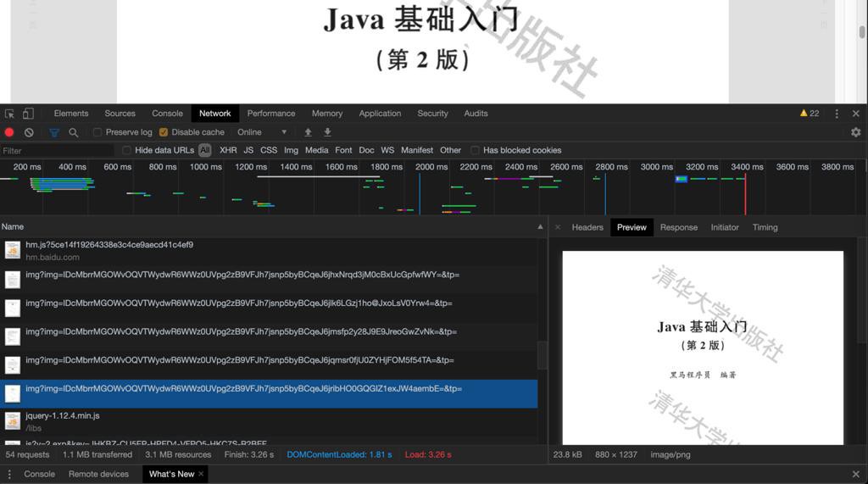
Task: Select the All filter type
Action: coord(205,150)
